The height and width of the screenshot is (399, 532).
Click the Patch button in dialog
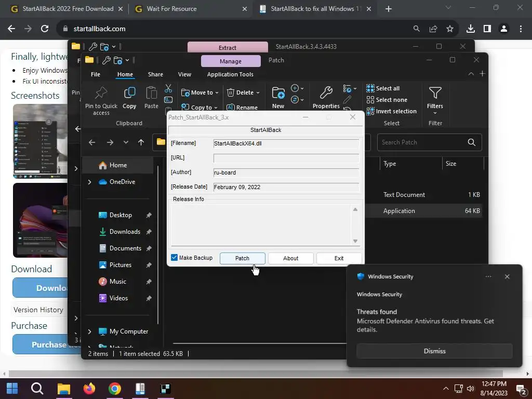[242, 258]
